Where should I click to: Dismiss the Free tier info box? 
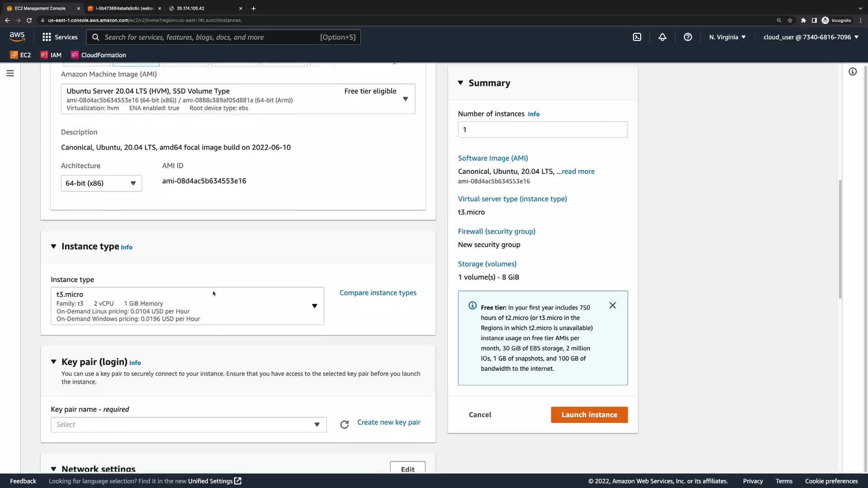click(x=613, y=305)
